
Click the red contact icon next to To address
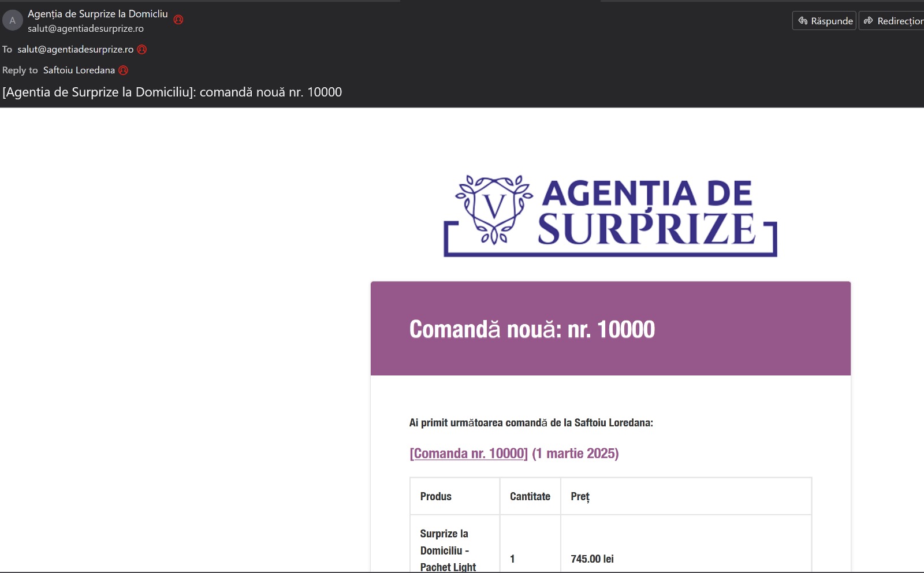coord(142,50)
